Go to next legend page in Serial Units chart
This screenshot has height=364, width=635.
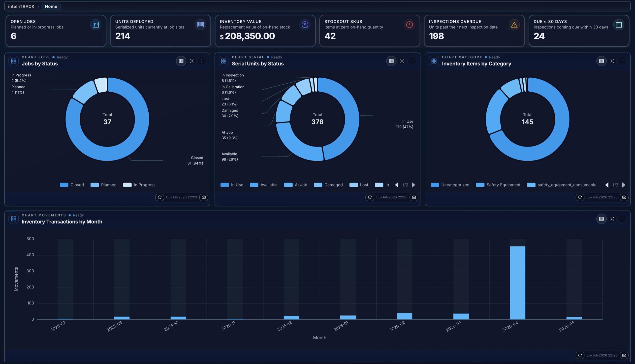414,185
